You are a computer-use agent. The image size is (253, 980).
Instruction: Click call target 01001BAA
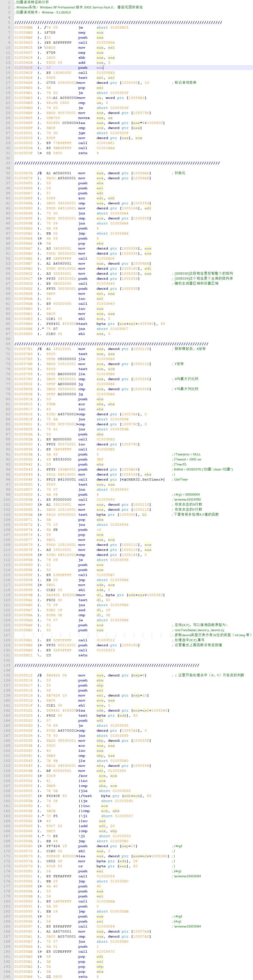pos(106,148)
